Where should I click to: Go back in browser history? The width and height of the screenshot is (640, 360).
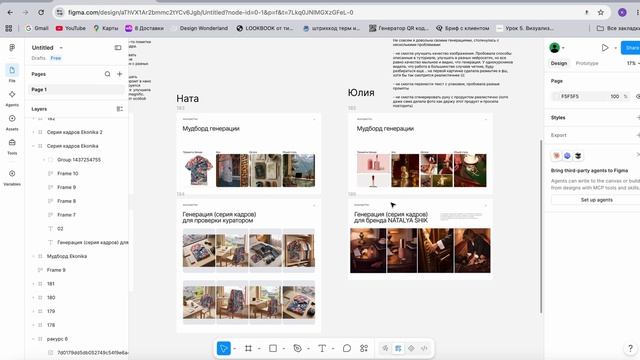tap(10, 12)
